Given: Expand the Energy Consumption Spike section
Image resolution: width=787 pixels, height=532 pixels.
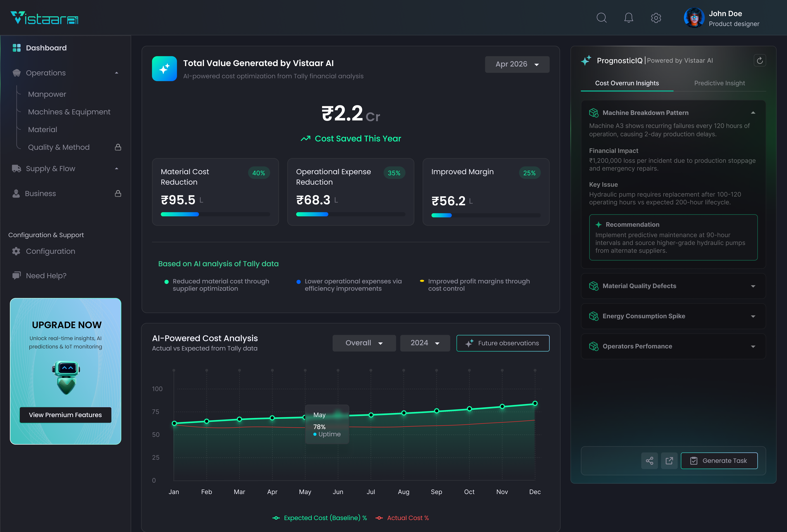Looking at the screenshot, I should tap(753, 316).
